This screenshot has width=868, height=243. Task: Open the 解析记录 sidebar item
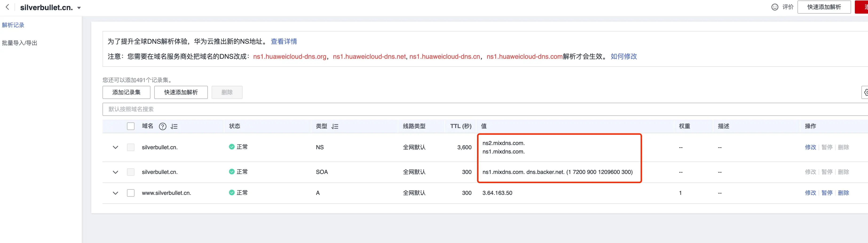coord(13,25)
